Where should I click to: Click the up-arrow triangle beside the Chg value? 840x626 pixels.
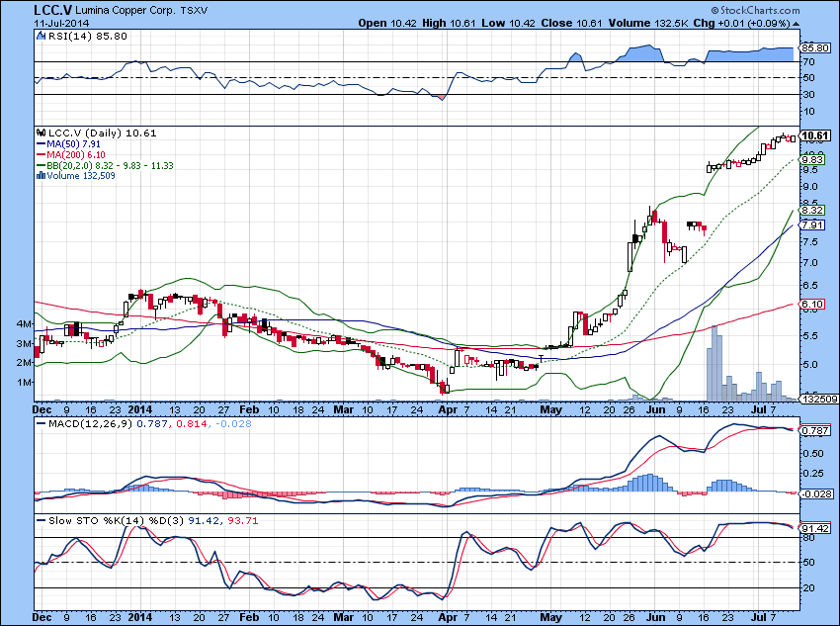click(x=797, y=24)
